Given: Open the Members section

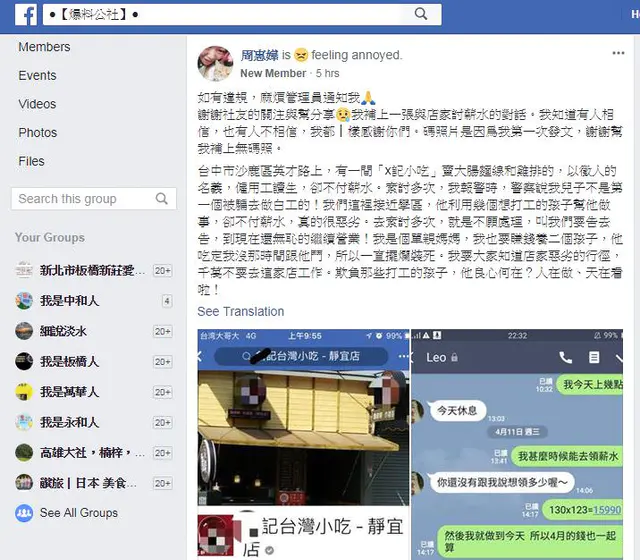Looking at the screenshot, I should point(44,47).
